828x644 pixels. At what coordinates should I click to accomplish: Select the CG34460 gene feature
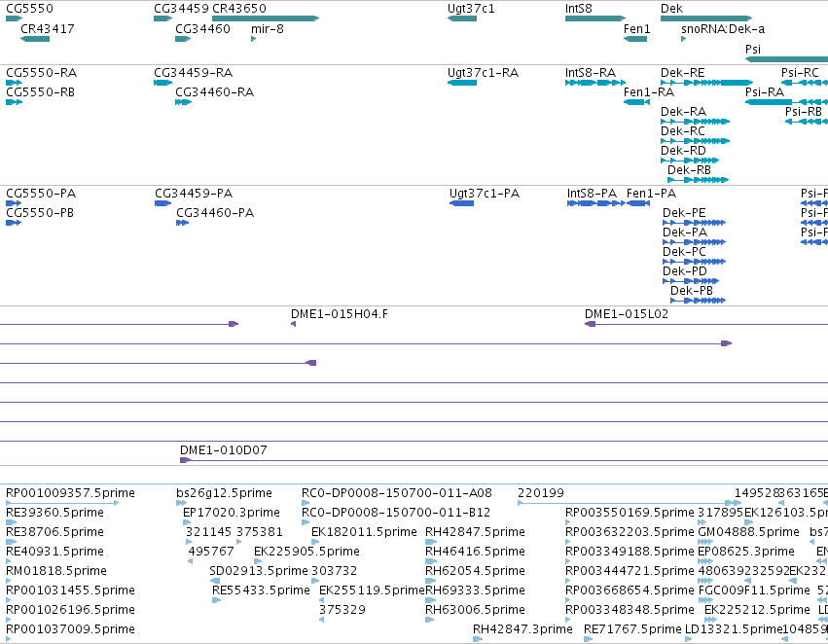[183, 39]
